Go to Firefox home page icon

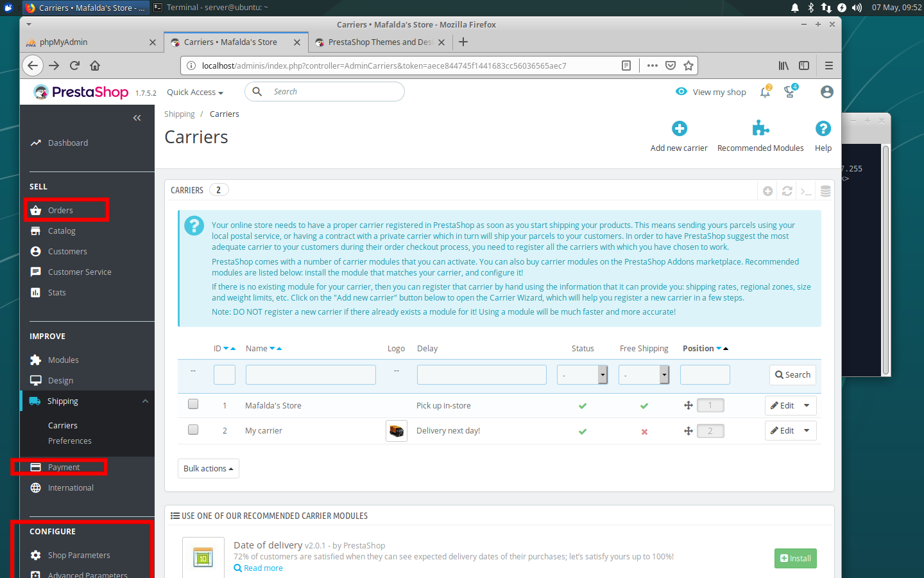point(95,66)
